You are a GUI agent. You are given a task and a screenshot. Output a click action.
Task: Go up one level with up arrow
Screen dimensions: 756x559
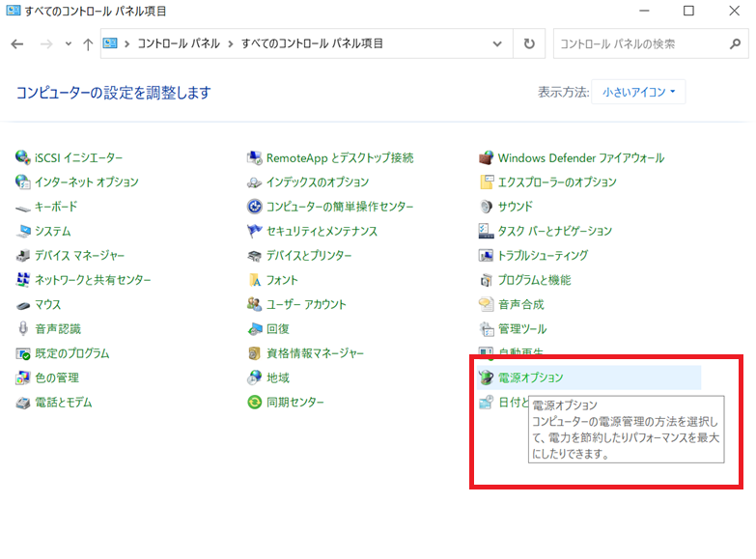88,44
